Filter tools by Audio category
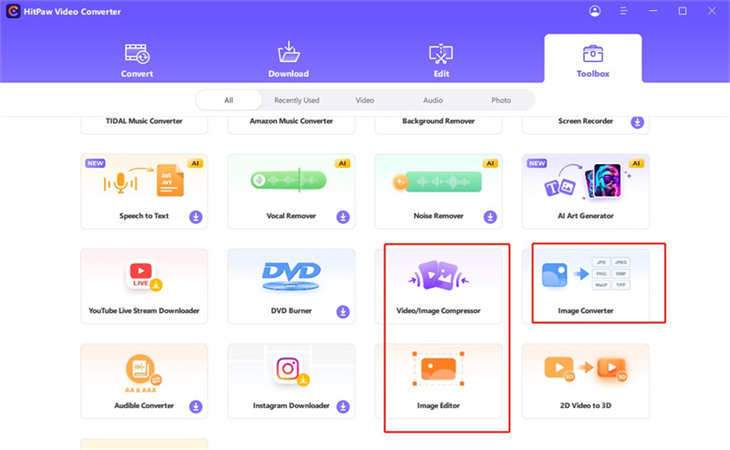 click(433, 100)
